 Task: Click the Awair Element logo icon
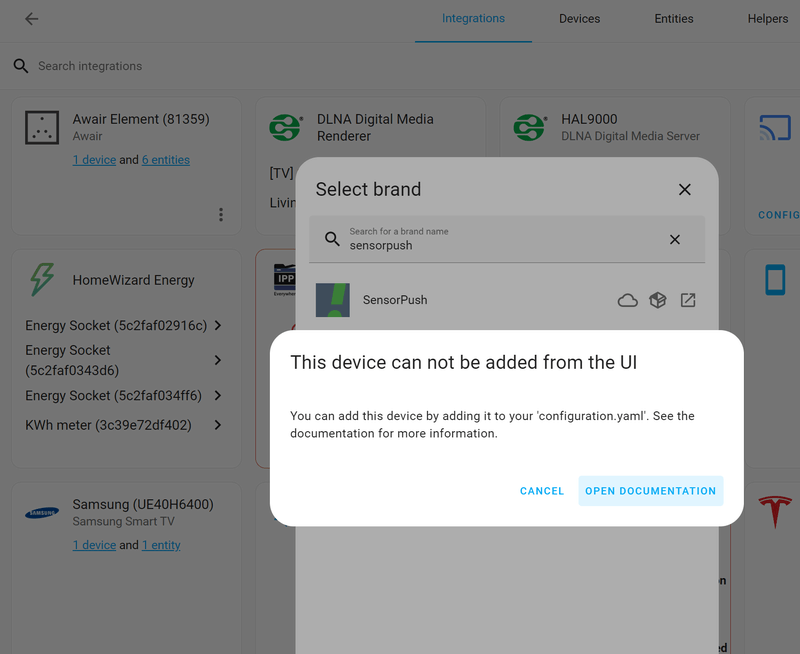tap(42, 128)
